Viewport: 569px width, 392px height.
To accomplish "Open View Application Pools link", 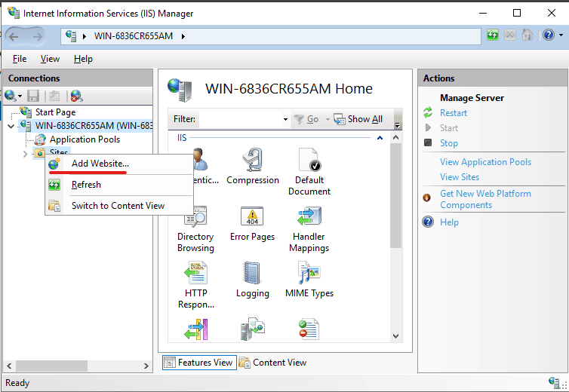I will click(x=485, y=162).
